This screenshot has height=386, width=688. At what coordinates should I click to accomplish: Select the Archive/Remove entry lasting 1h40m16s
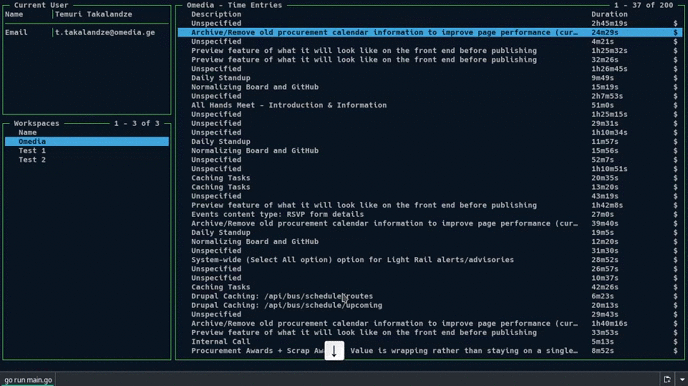click(430, 324)
